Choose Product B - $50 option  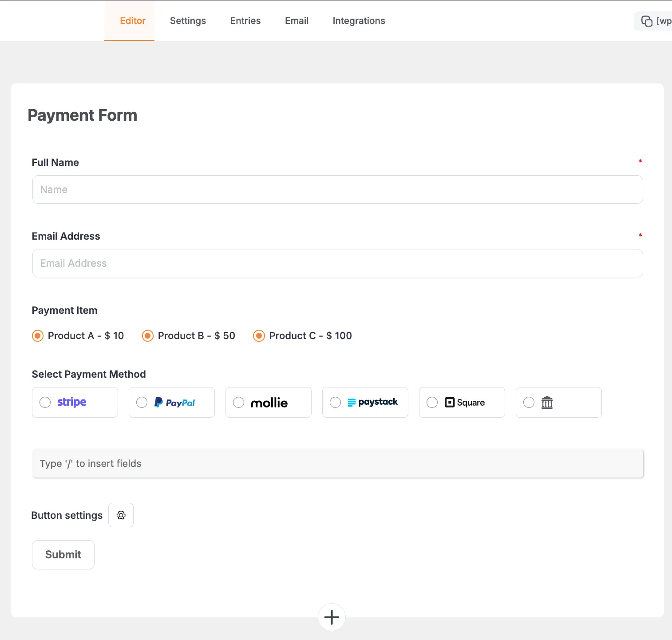click(147, 336)
